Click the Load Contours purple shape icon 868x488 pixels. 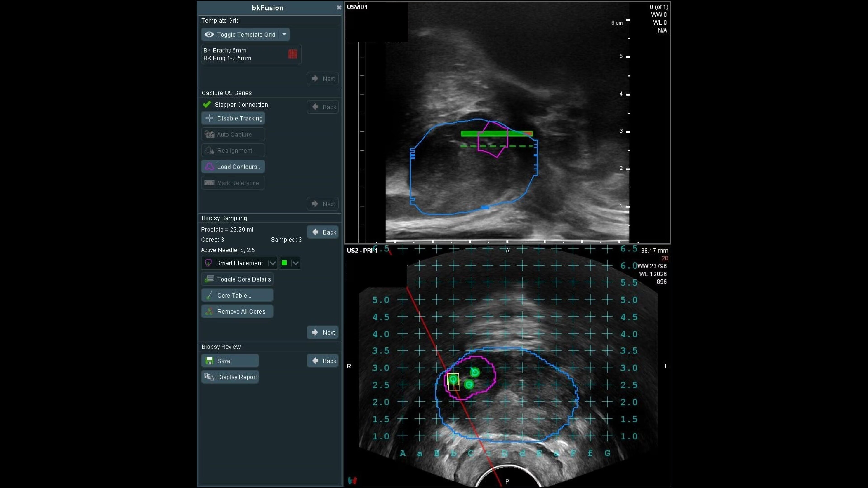[209, 167]
